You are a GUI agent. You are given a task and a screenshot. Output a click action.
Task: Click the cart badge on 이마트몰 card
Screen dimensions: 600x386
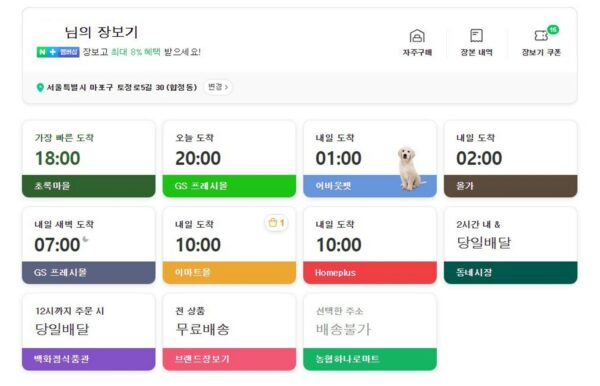coord(276,223)
